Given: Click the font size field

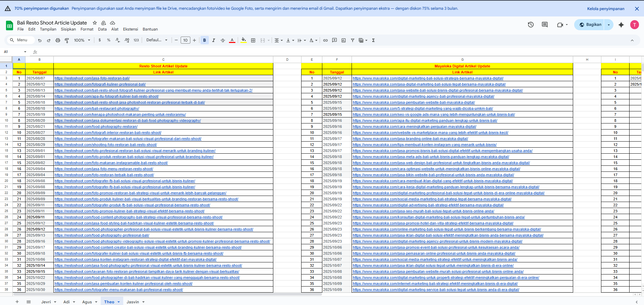Looking at the screenshot, I should tap(185, 40).
